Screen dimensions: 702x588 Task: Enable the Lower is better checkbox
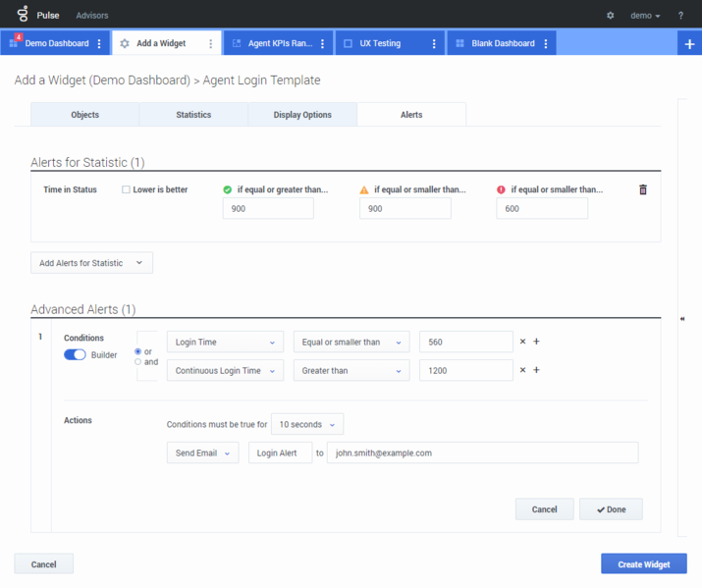(126, 189)
